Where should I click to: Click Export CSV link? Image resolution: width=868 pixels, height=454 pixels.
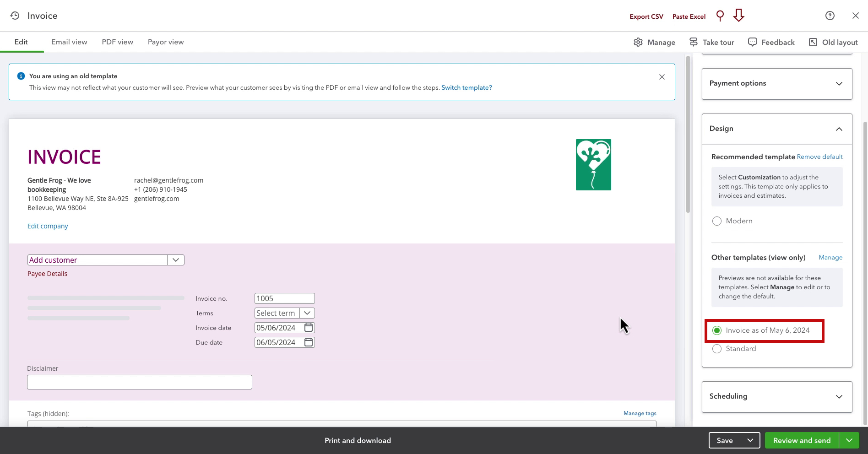pyautogui.click(x=646, y=16)
